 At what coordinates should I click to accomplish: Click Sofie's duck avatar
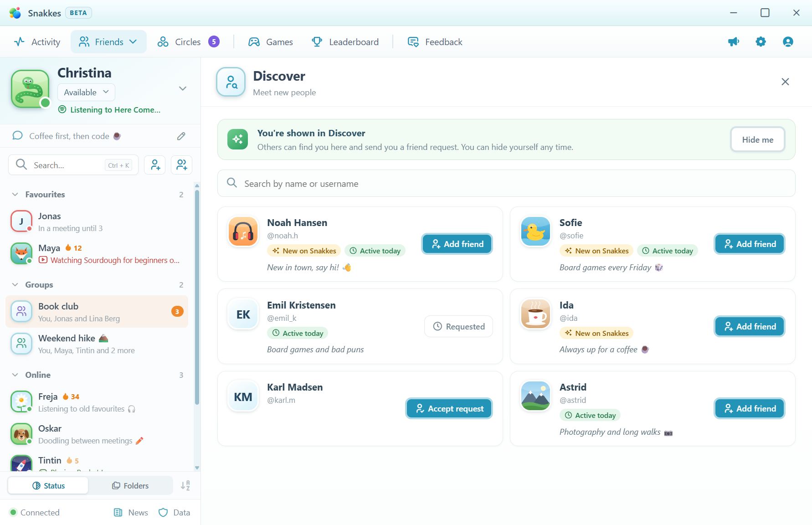[536, 232]
